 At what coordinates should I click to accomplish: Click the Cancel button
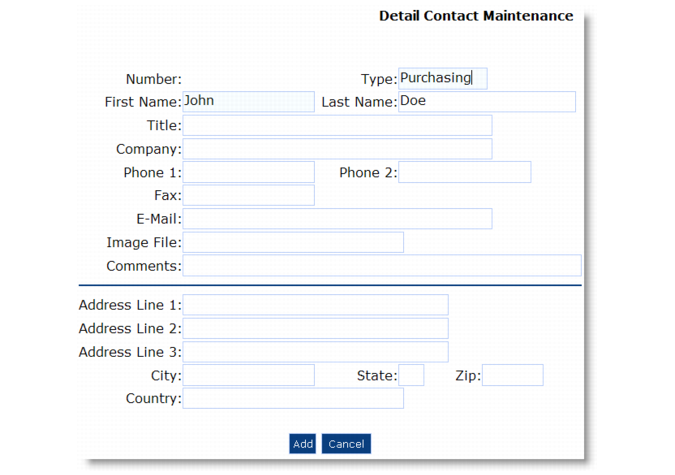[x=346, y=444]
